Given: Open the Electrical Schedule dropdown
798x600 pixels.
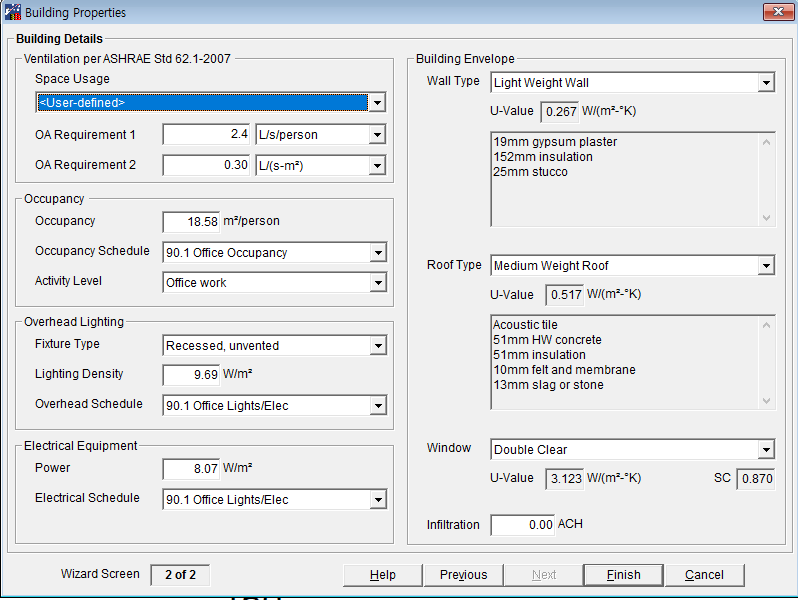Looking at the screenshot, I should click(377, 499).
